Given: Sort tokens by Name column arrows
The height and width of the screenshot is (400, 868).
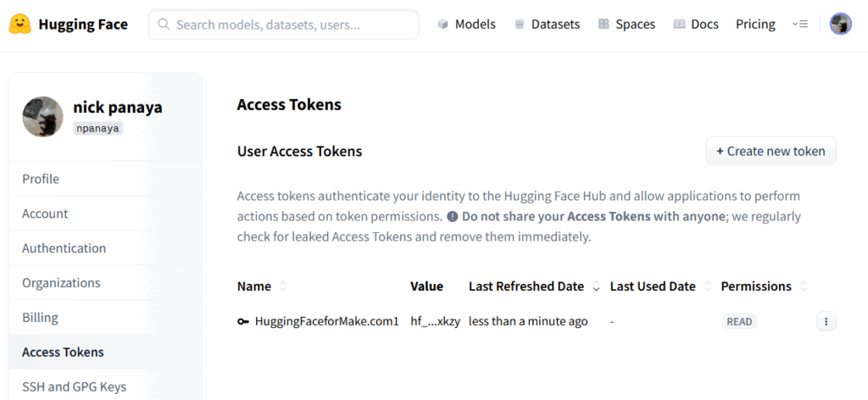Looking at the screenshot, I should [283, 286].
